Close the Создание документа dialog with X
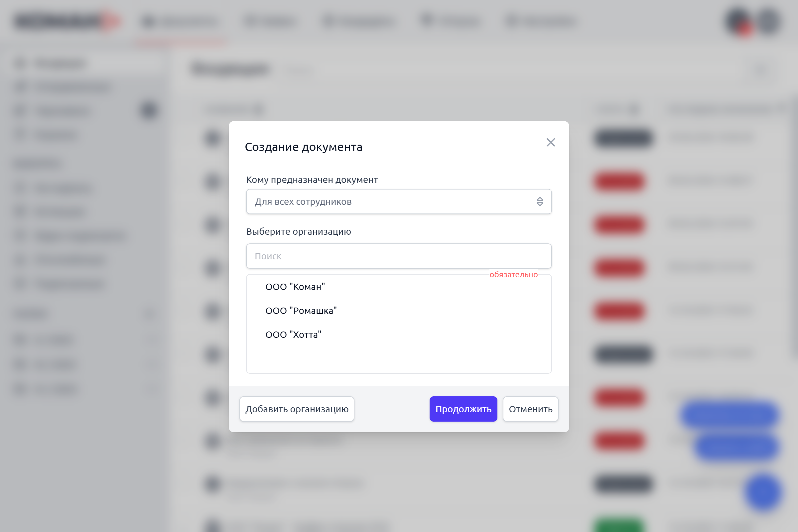Image resolution: width=798 pixels, height=532 pixels. (550, 142)
